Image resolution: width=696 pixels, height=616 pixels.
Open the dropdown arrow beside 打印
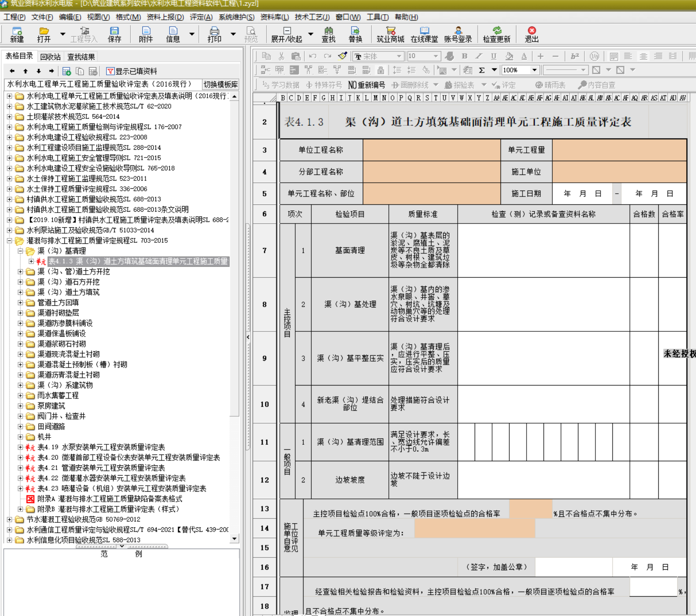(233, 34)
